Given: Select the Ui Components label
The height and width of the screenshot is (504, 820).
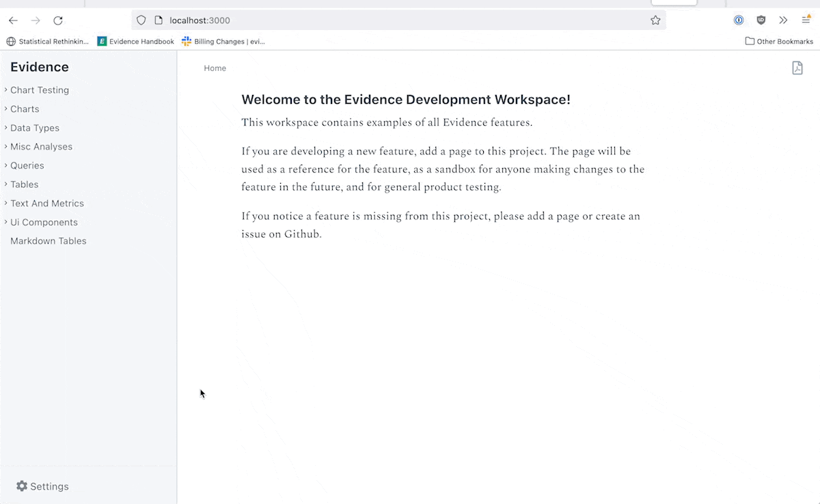Looking at the screenshot, I should pyautogui.click(x=44, y=222).
